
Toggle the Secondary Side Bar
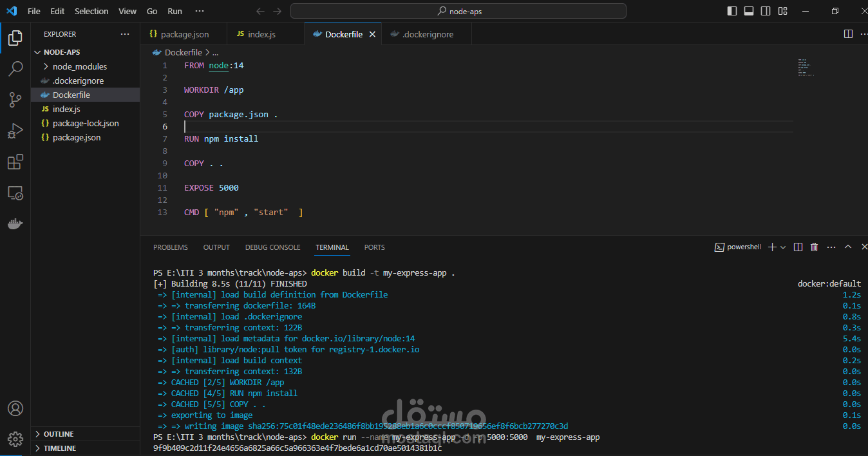766,10
